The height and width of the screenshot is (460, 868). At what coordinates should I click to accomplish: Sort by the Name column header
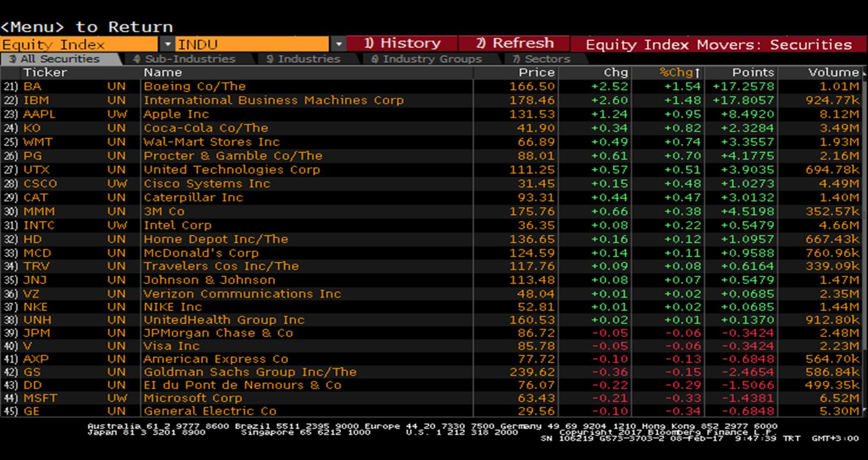pos(163,73)
